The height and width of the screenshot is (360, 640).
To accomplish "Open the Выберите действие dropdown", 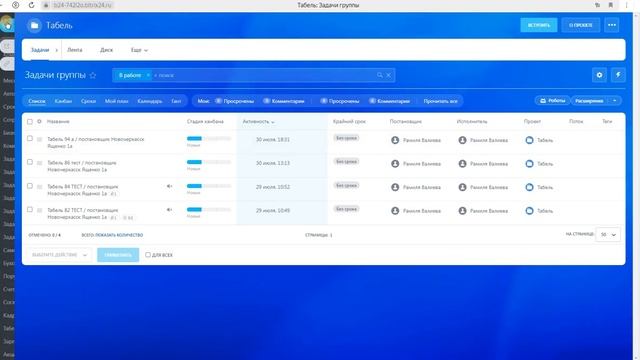I will pos(60,255).
